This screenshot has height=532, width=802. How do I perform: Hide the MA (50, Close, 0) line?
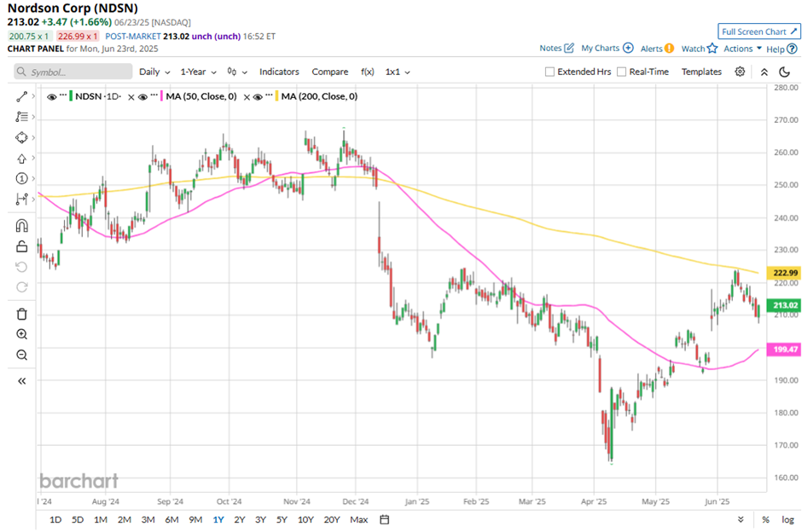(143, 97)
